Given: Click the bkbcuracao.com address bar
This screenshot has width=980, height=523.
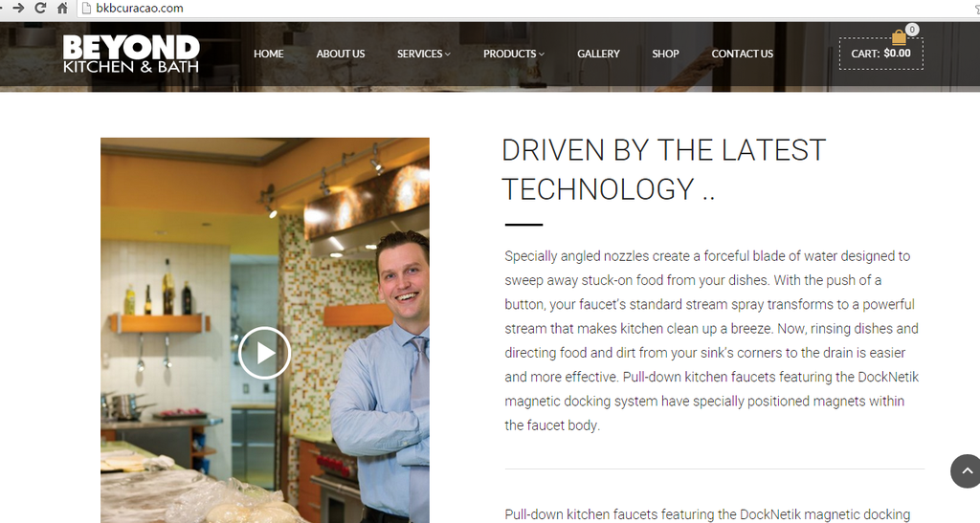Looking at the screenshot, I should click(x=525, y=8).
